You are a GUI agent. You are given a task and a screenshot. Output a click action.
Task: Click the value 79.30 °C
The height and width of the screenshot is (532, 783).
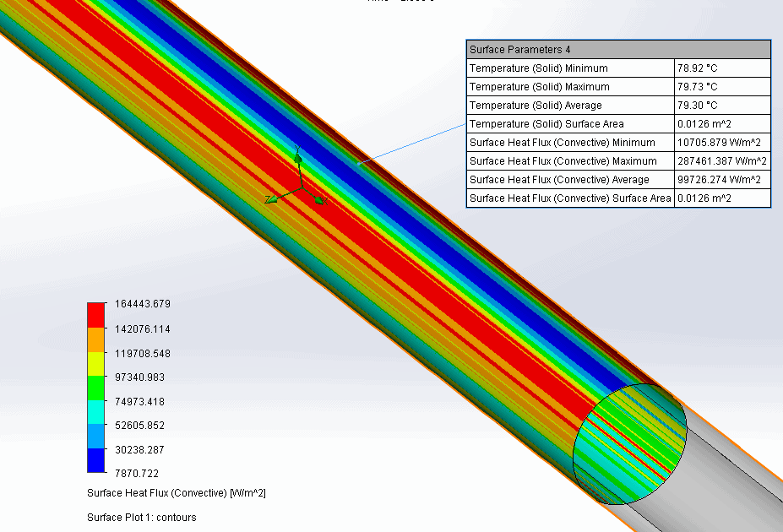(698, 106)
